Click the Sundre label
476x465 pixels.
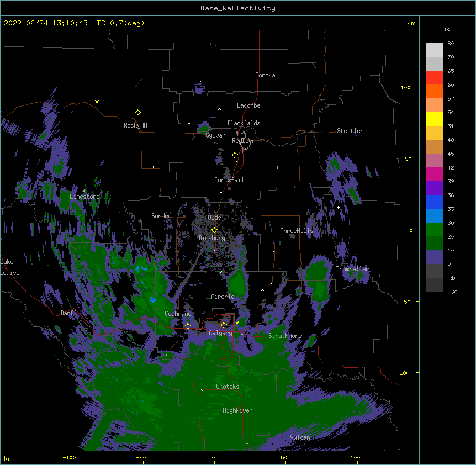[161, 216]
